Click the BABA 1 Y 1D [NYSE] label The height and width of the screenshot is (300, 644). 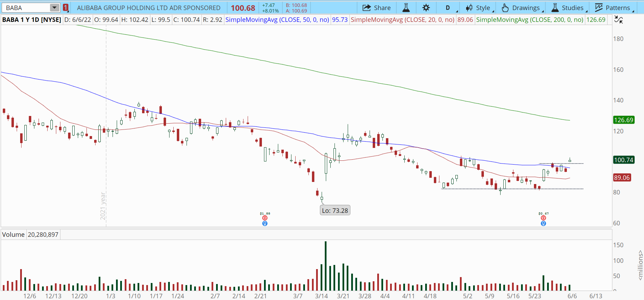point(32,20)
